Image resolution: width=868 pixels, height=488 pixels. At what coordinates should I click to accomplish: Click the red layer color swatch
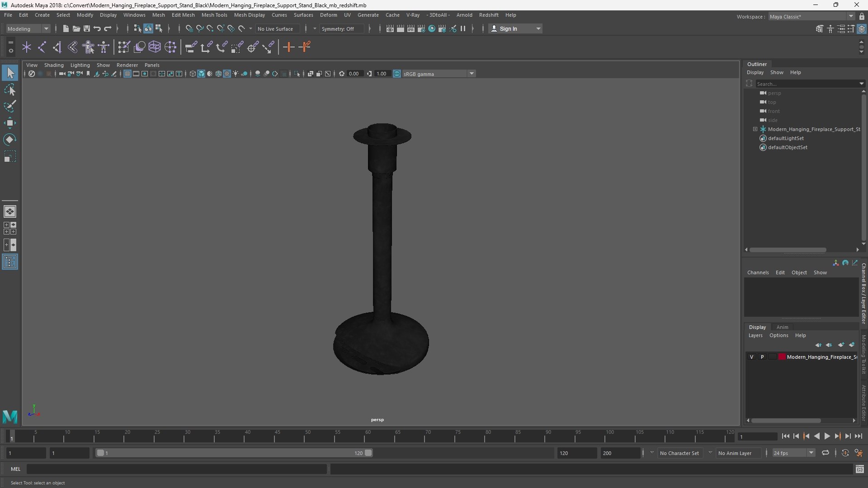pyautogui.click(x=782, y=357)
